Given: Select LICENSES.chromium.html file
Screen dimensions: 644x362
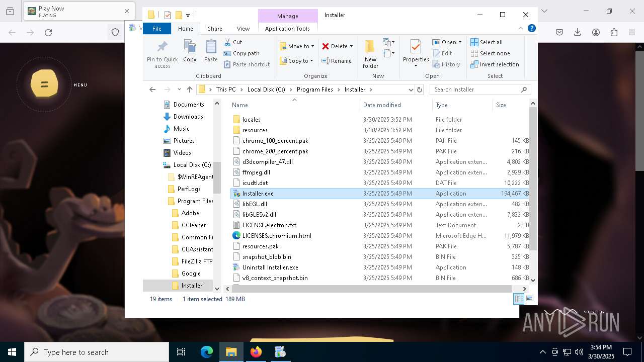Looking at the screenshot, I should coord(276,236).
